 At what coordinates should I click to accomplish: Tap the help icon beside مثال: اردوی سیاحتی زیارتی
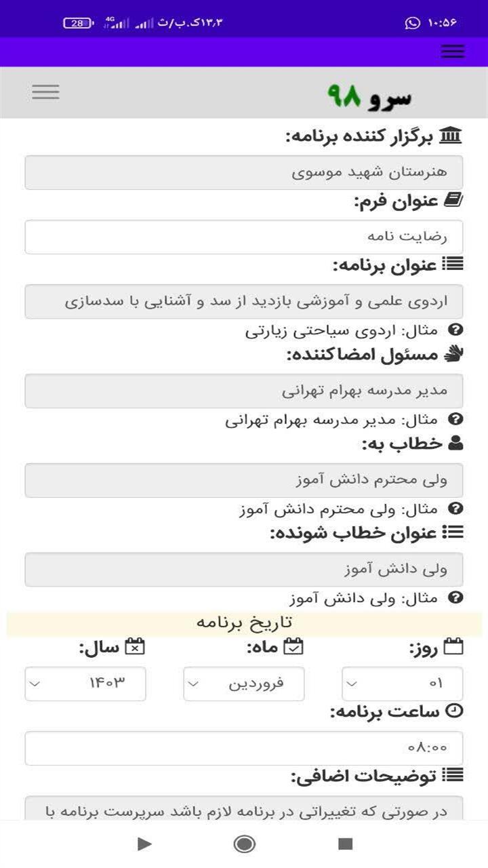tap(456, 330)
